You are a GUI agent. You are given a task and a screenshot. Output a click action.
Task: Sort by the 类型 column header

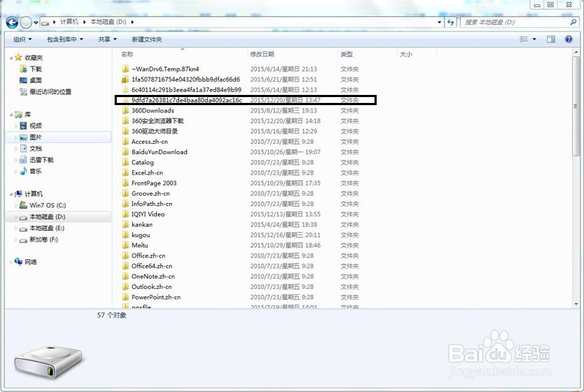point(346,54)
